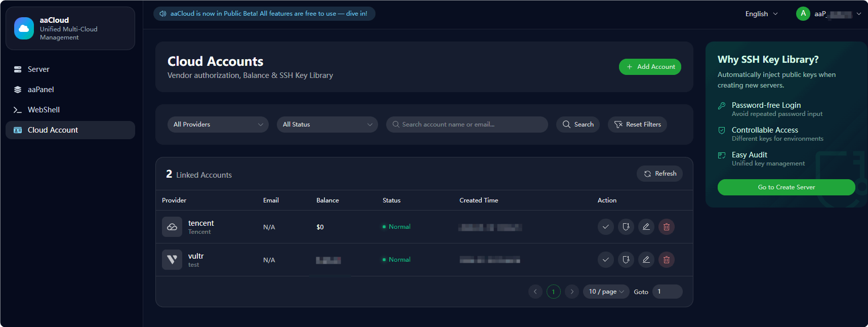Click Reset Filters button
This screenshot has height=327, width=868.
point(637,125)
